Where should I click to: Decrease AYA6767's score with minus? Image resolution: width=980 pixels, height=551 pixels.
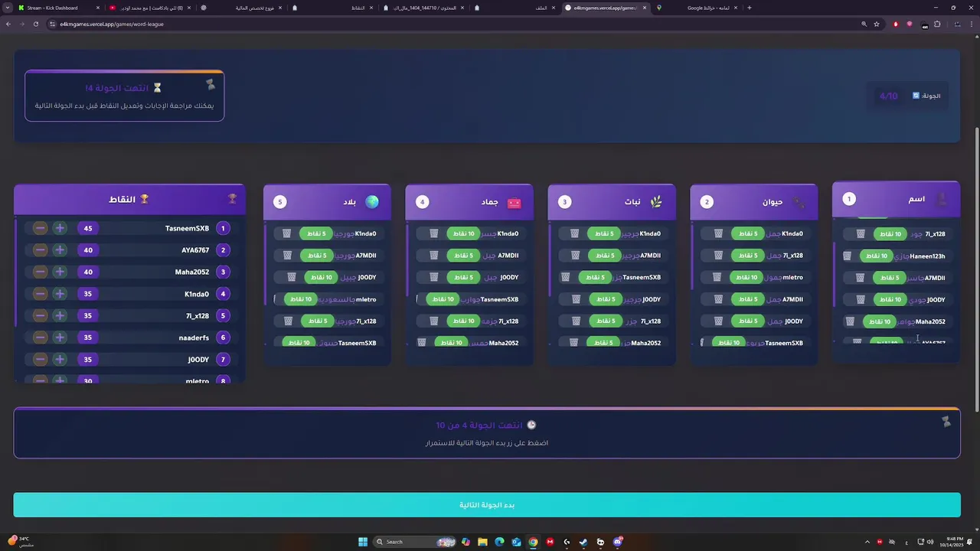[40, 250]
